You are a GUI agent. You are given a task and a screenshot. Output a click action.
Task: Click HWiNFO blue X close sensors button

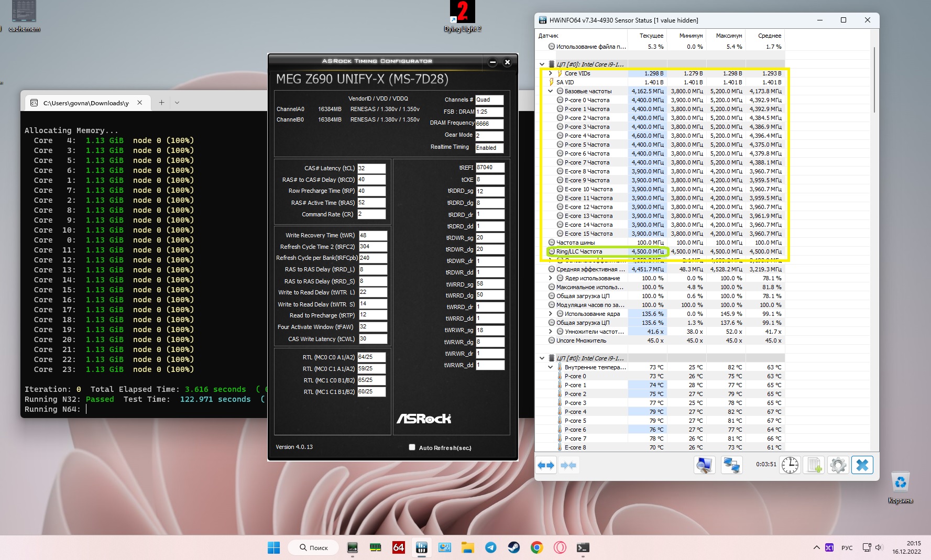(862, 465)
